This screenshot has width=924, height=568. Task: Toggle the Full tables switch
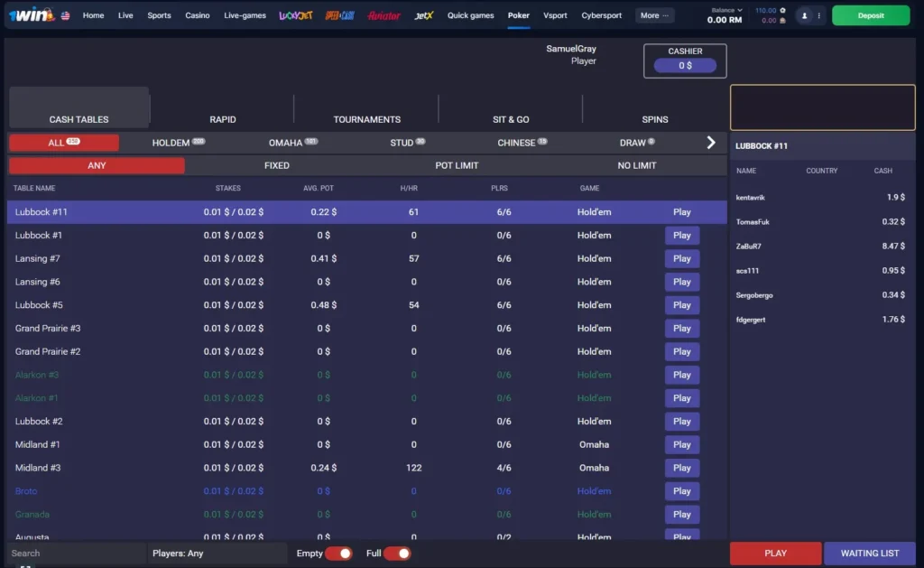(x=397, y=554)
